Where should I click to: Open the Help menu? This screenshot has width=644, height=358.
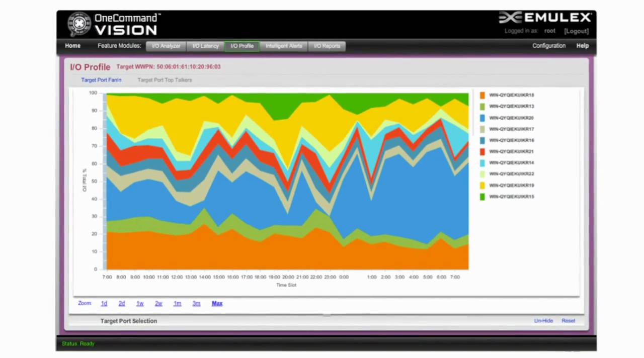pyautogui.click(x=582, y=46)
